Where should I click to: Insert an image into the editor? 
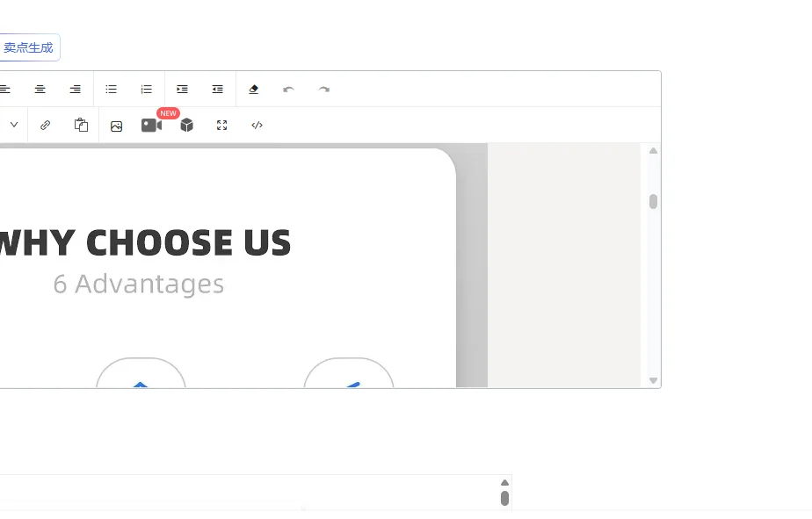click(117, 126)
